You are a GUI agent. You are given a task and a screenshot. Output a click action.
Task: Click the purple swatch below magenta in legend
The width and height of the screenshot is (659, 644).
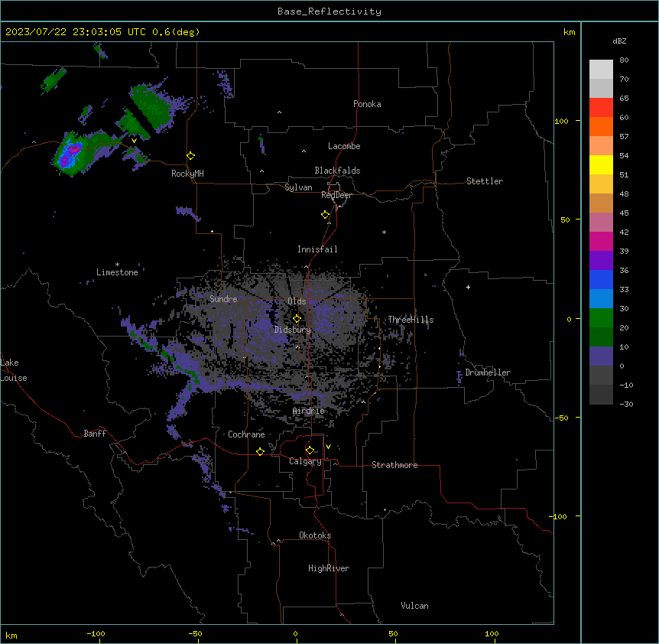[601, 261]
